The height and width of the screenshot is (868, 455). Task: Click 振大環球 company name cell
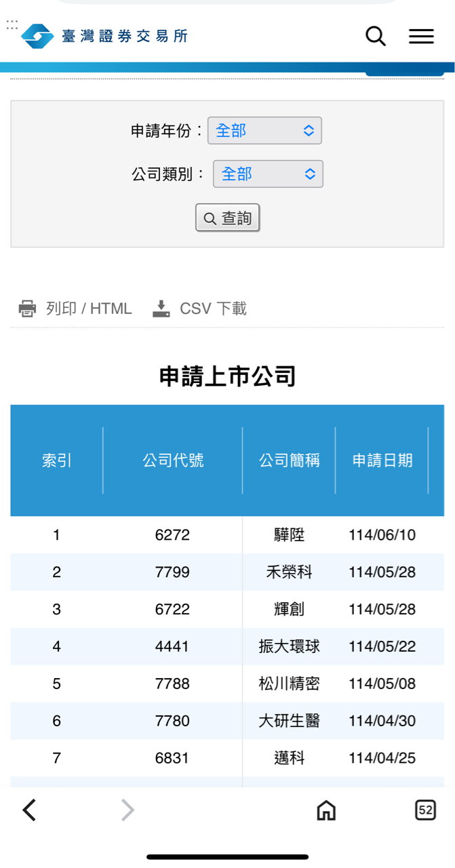click(x=290, y=646)
